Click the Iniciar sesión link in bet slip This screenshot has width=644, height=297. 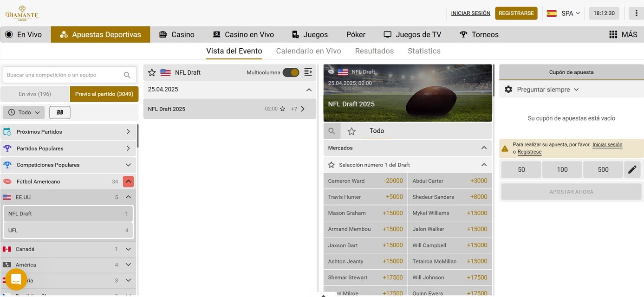pos(607,145)
